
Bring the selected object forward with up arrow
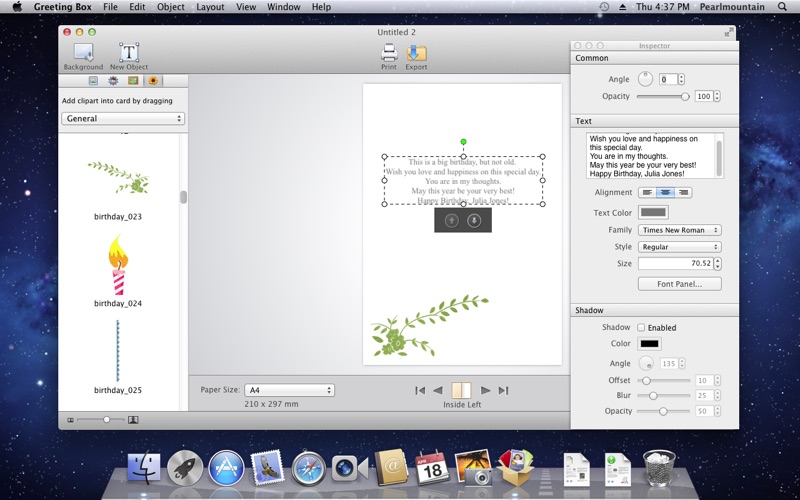click(x=452, y=220)
